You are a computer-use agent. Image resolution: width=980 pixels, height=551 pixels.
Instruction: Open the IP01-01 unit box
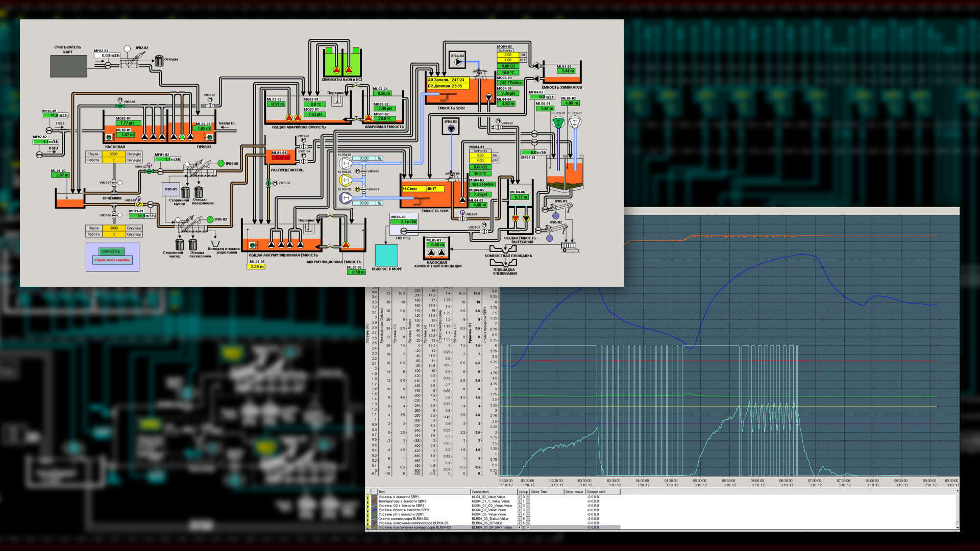pyautogui.click(x=171, y=189)
